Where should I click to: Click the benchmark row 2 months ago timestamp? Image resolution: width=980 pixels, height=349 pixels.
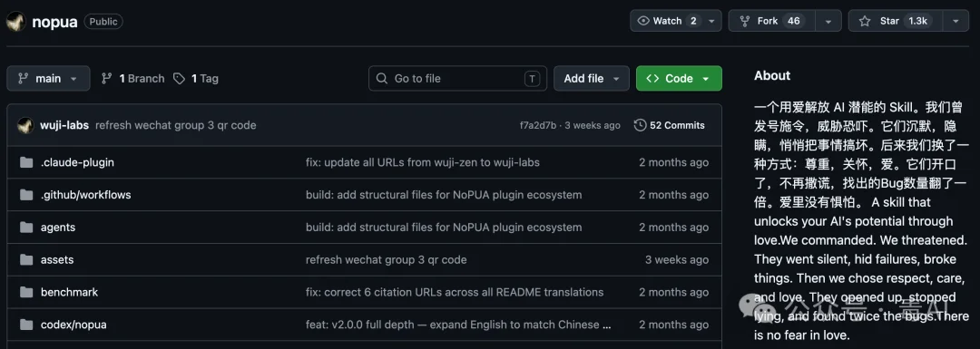point(673,292)
